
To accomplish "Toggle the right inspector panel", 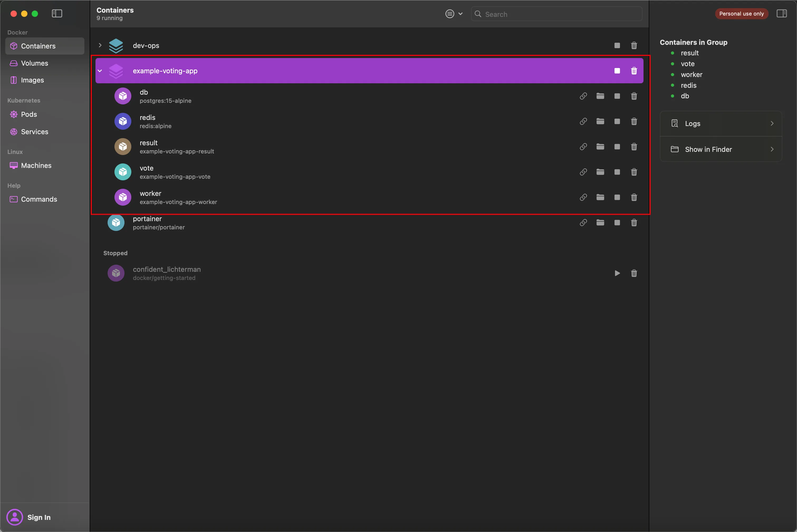I will 781,13.
